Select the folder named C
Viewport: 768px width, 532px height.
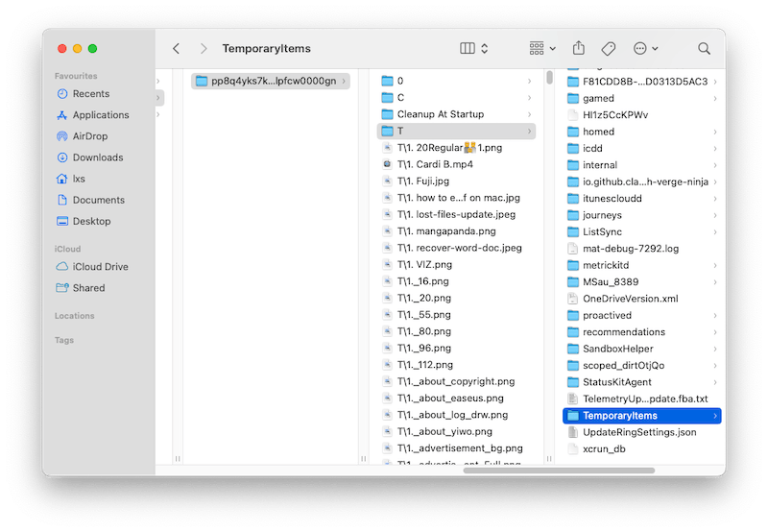pyautogui.click(x=457, y=98)
